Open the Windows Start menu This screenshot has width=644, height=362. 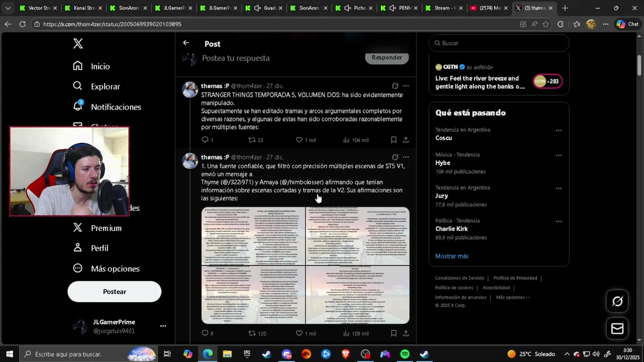point(9,354)
